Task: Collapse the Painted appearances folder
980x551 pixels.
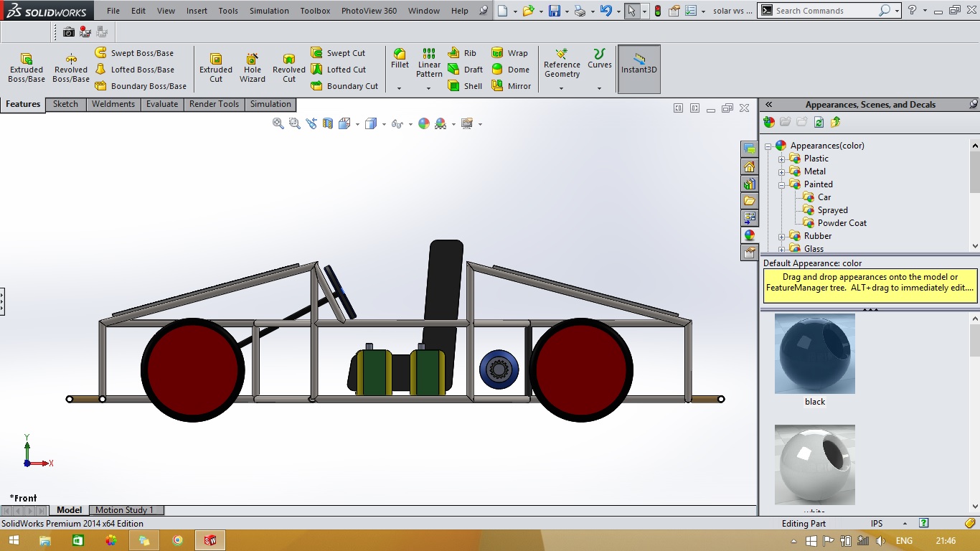Action: 781,184
